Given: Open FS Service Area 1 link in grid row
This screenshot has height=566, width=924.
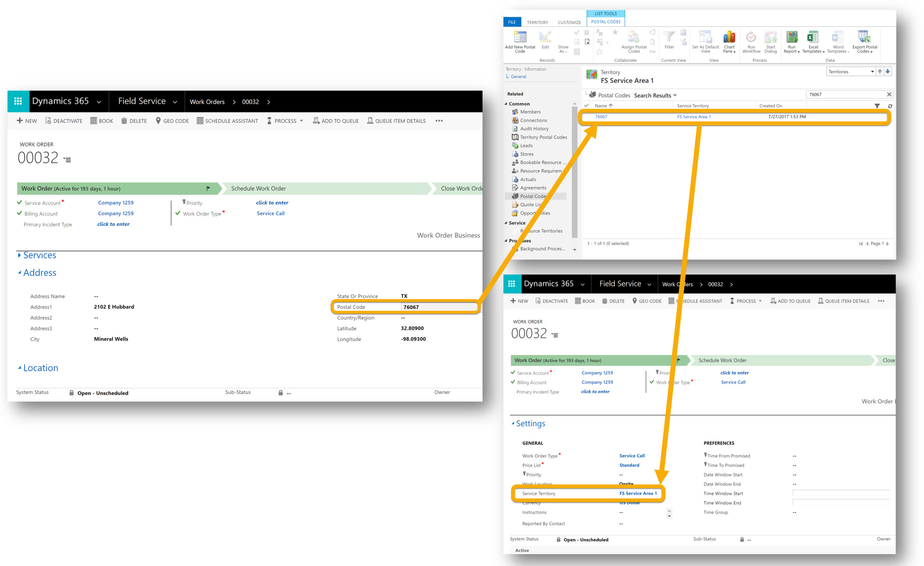Looking at the screenshot, I should (x=694, y=117).
